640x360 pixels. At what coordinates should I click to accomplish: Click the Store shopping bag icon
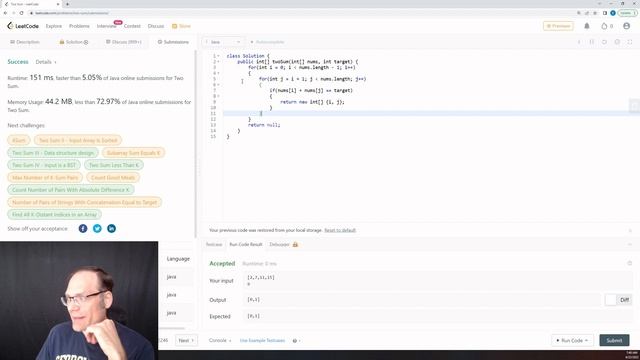click(174, 26)
